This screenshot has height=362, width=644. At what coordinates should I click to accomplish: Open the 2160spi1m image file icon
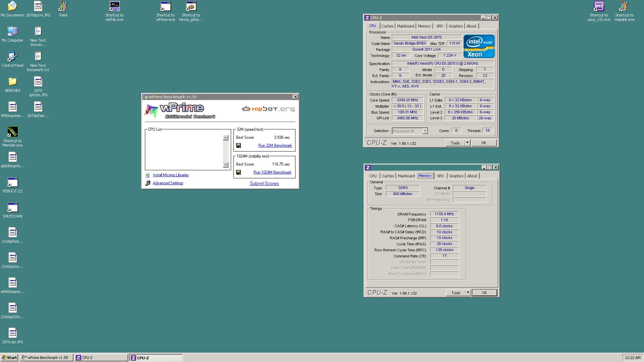12,260
